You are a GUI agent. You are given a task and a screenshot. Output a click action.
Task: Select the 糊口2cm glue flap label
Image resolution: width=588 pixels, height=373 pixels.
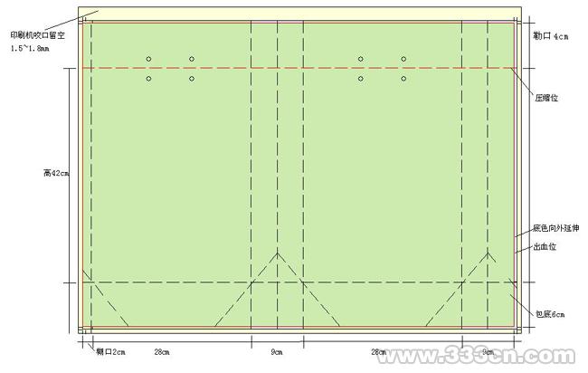point(109,350)
